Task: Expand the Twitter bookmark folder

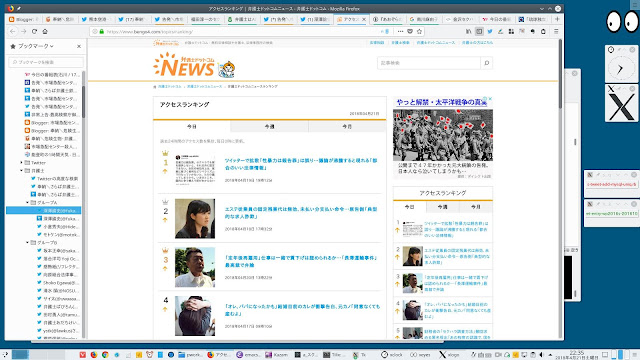Action: (21, 162)
